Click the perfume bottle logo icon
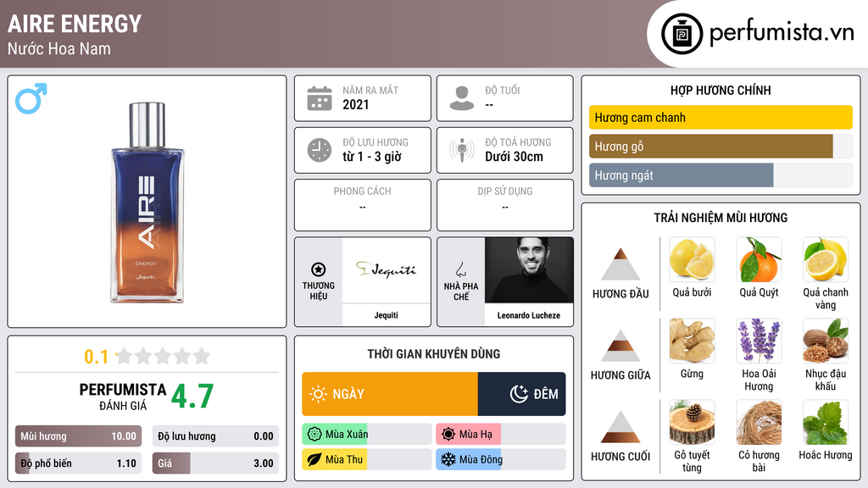Viewport: 868px width, 488px height. pos(682,34)
